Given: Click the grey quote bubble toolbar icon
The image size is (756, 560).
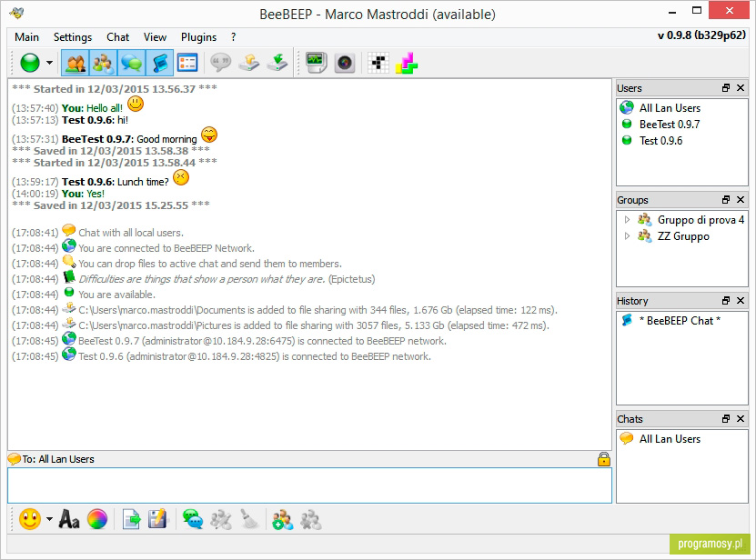Looking at the screenshot, I should pos(221,63).
